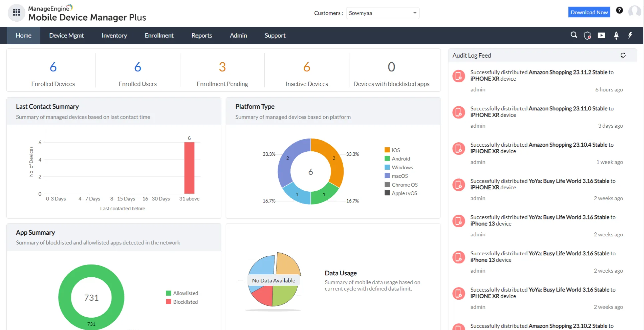
Task: Toggle the Blocklisted legend swatch
Action: tap(169, 302)
